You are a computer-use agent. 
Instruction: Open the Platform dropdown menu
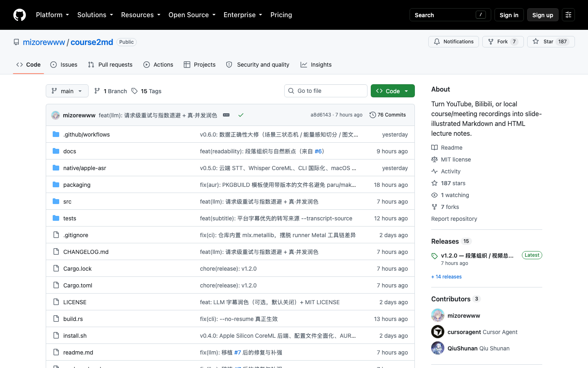pyautogui.click(x=52, y=15)
